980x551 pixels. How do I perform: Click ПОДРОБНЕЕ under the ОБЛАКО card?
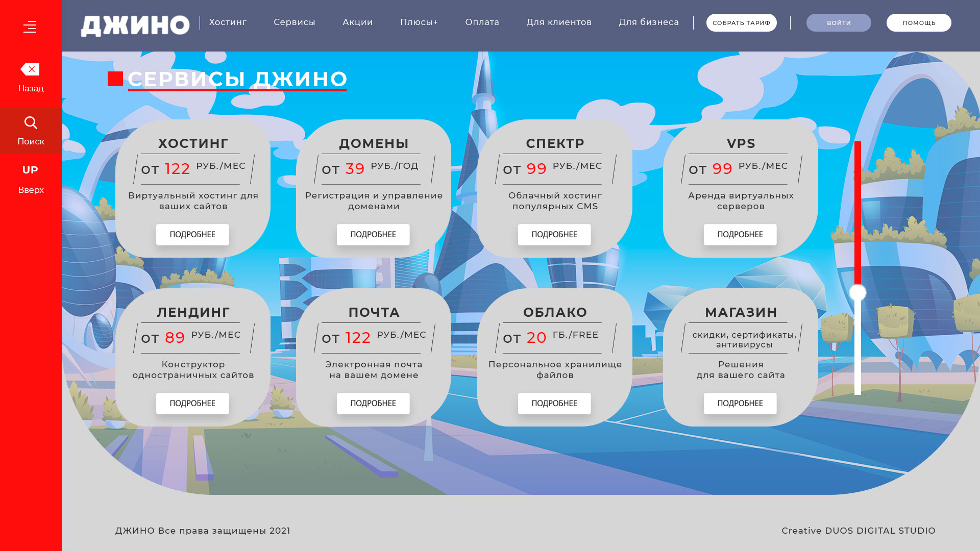point(554,404)
